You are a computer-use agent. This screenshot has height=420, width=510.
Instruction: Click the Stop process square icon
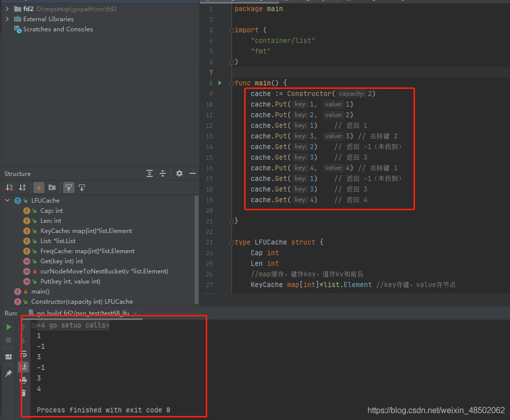point(9,340)
